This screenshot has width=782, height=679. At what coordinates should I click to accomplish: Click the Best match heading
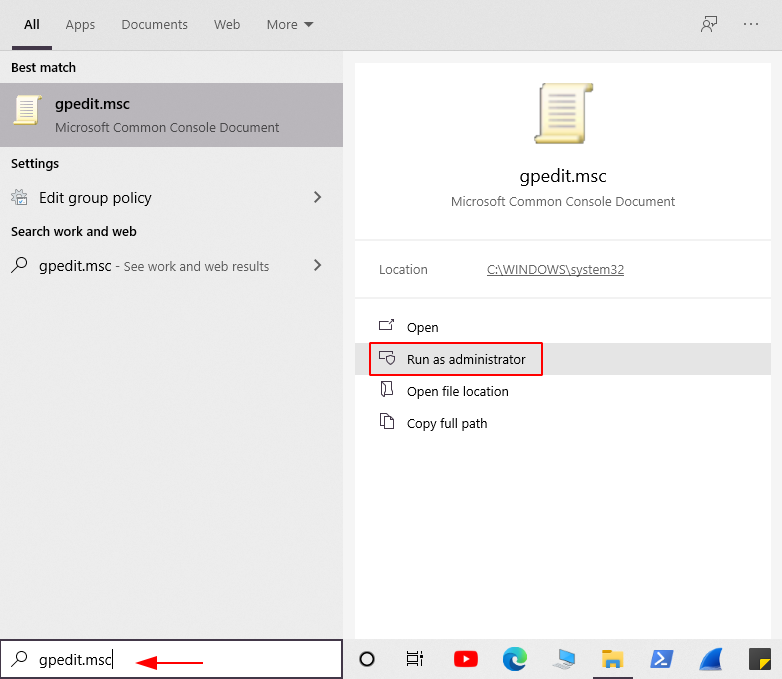click(x=43, y=67)
